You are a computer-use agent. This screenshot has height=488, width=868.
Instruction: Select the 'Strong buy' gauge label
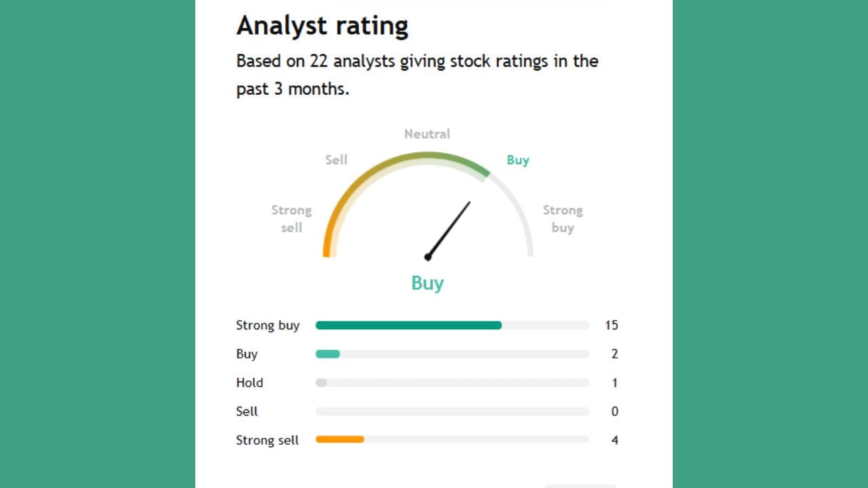click(563, 219)
